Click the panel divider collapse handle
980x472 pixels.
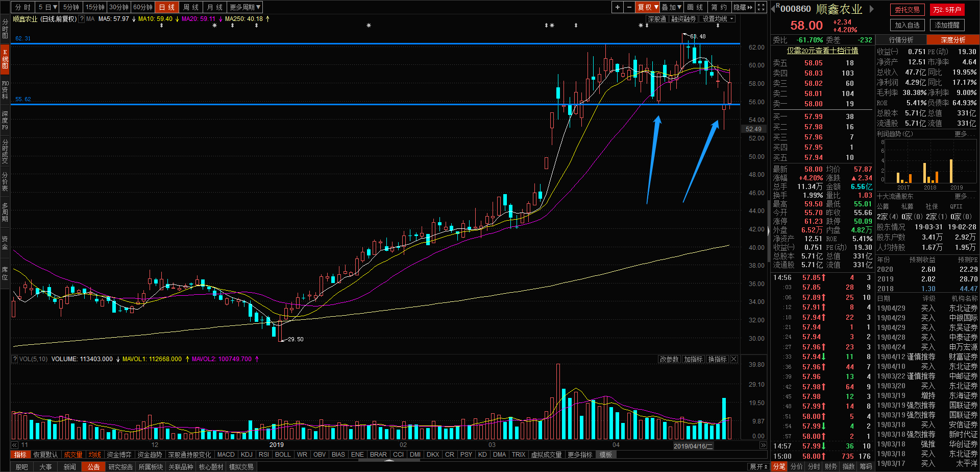(x=769, y=231)
